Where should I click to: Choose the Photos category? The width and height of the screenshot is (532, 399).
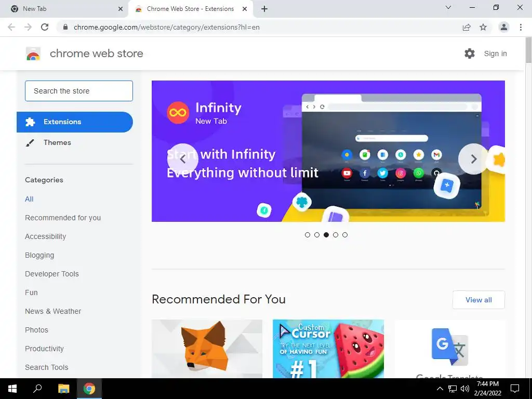pyautogui.click(x=37, y=330)
